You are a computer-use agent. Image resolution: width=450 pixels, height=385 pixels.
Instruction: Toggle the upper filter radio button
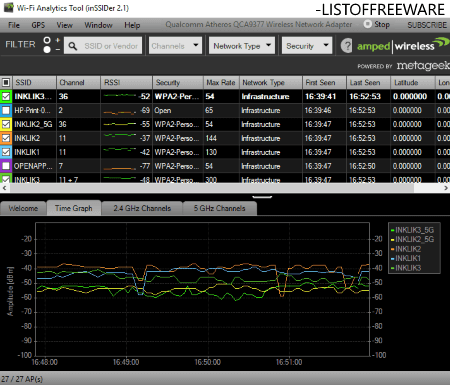[47, 40]
